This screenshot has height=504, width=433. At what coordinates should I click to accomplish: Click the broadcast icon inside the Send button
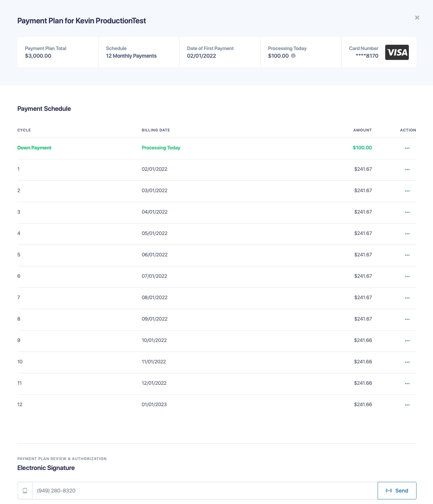pos(389,491)
